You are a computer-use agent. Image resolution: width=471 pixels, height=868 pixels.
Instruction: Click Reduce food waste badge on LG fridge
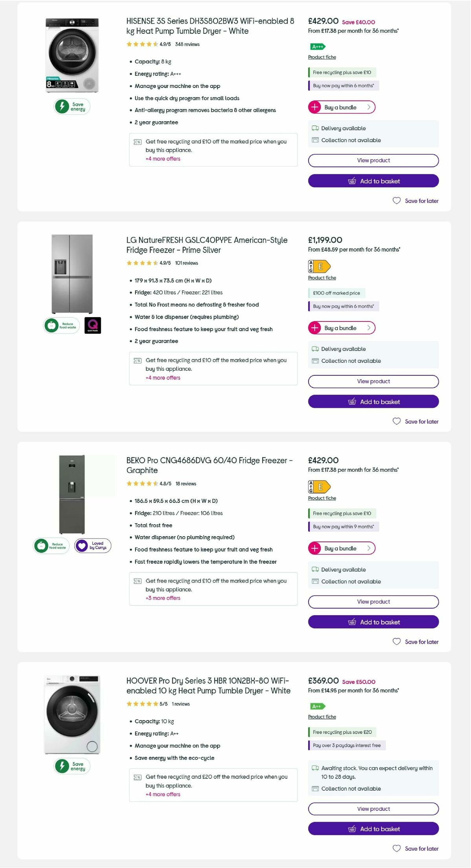coord(61,325)
